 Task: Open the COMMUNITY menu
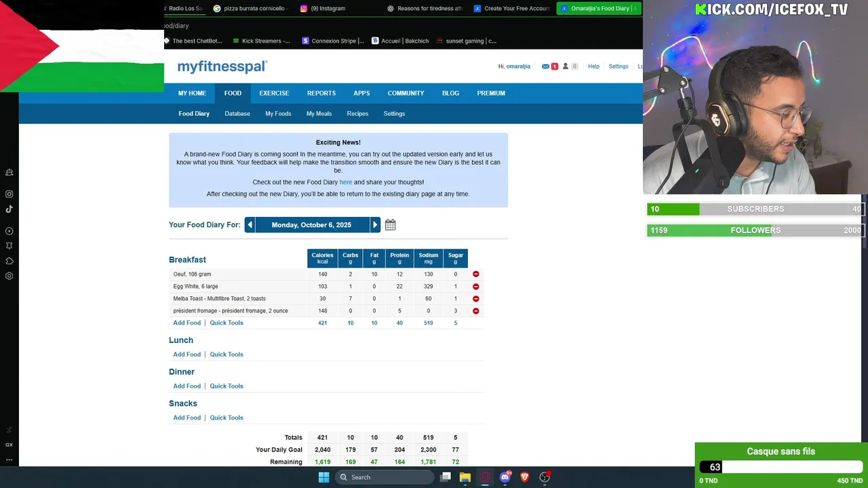pyautogui.click(x=406, y=94)
